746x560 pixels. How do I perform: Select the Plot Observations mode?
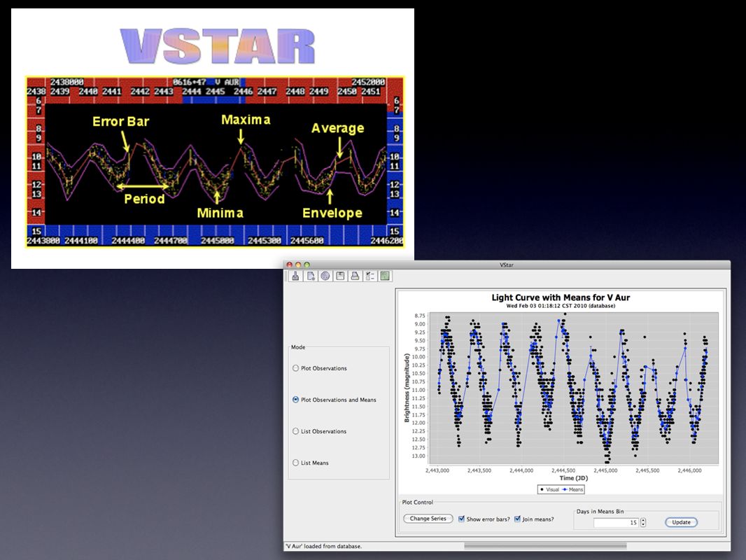tap(320, 368)
